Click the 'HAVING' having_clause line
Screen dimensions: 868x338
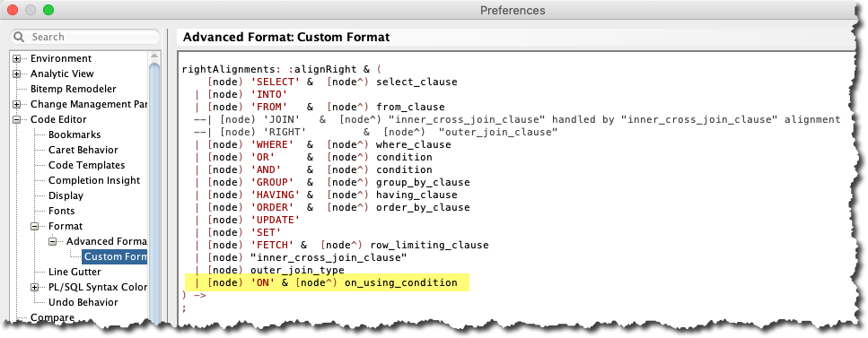[326, 195]
